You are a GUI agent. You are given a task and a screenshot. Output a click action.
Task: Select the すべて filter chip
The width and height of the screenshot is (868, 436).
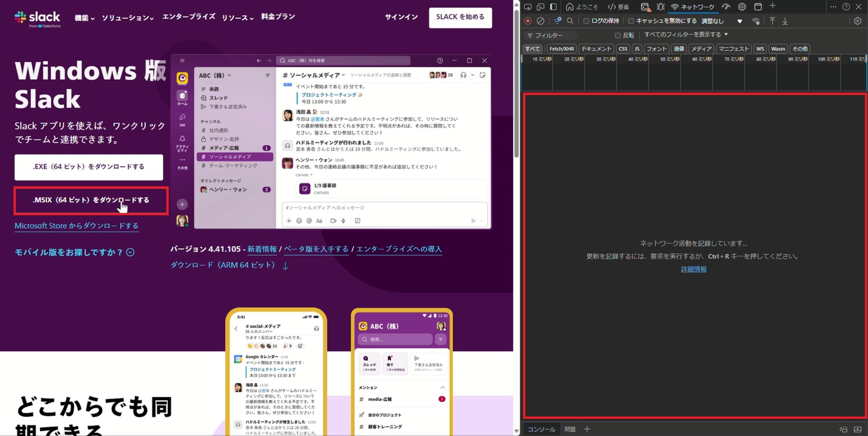click(x=533, y=49)
